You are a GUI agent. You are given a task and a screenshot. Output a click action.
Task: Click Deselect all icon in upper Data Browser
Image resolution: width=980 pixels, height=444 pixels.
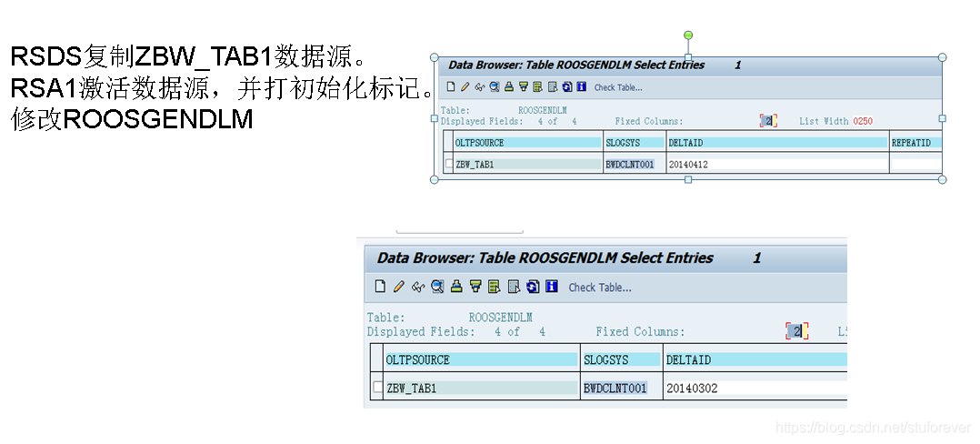point(553,87)
